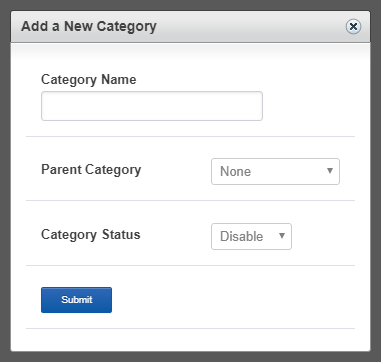Image resolution: width=381 pixels, height=362 pixels.
Task: Submit the new category form
Action: point(76,300)
